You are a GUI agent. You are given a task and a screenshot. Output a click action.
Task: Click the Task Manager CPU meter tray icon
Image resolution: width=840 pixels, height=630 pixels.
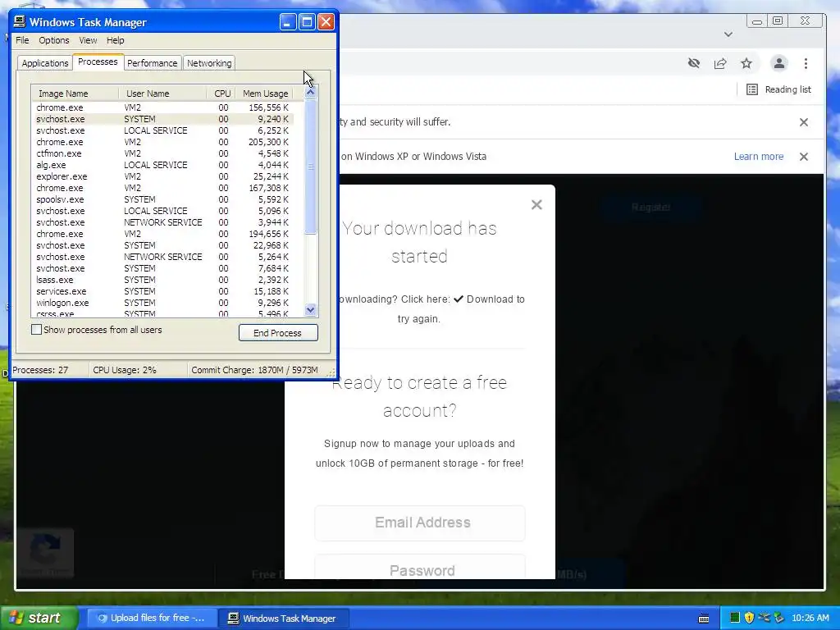pyautogui.click(x=734, y=618)
